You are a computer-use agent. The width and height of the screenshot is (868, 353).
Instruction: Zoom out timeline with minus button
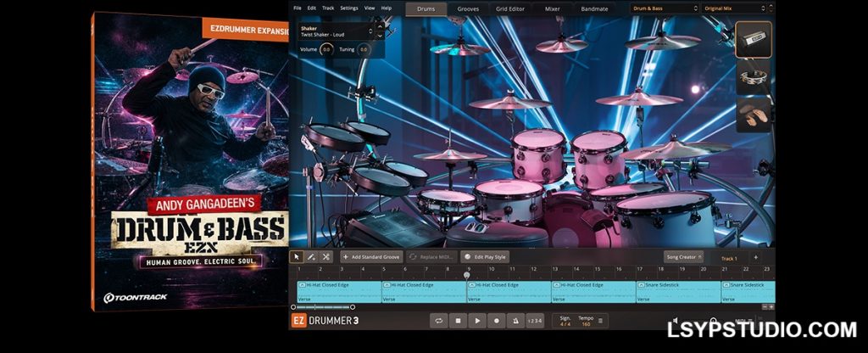point(765,306)
